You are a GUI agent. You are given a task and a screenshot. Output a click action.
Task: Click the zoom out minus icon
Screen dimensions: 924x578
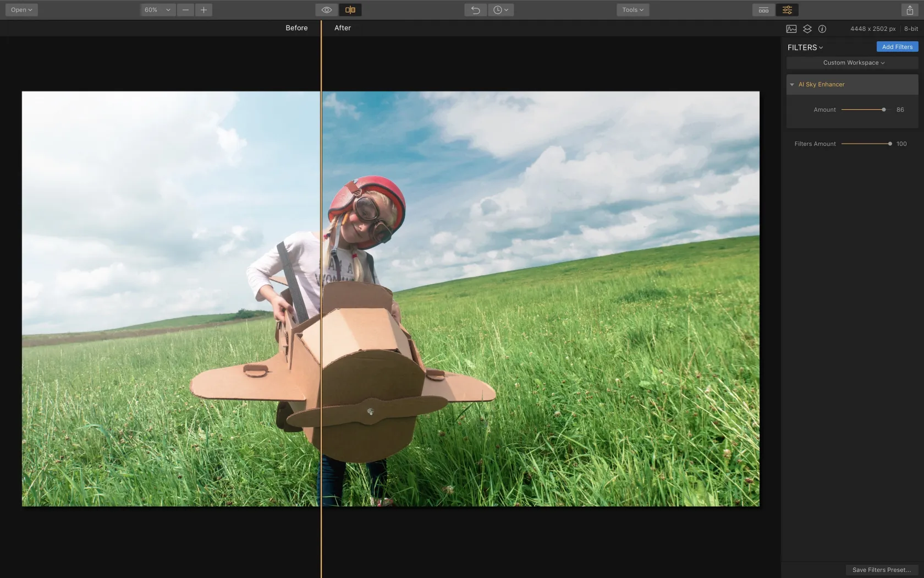[185, 10]
